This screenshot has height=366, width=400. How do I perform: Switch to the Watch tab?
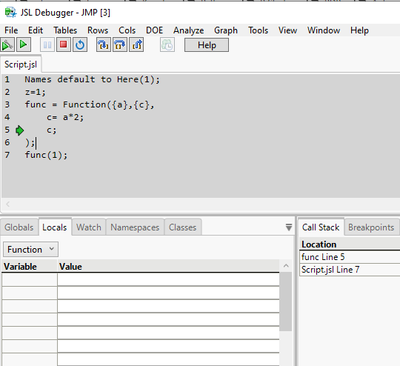[89, 227]
